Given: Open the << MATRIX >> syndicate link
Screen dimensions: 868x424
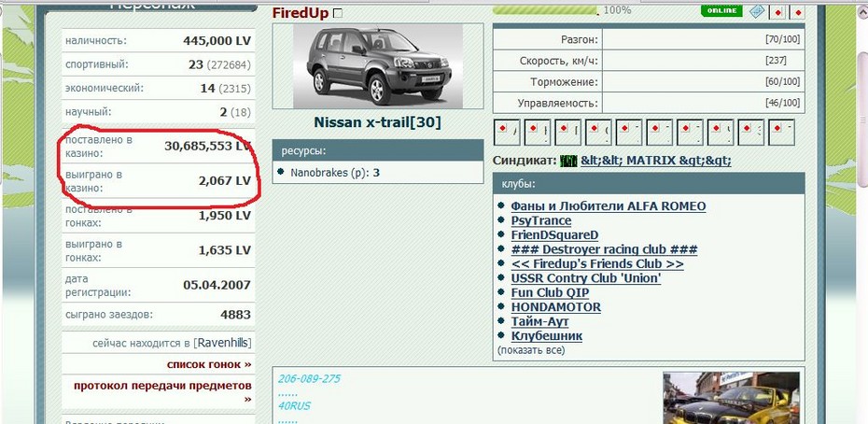Looking at the screenshot, I should pyautogui.click(x=656, y=161).
